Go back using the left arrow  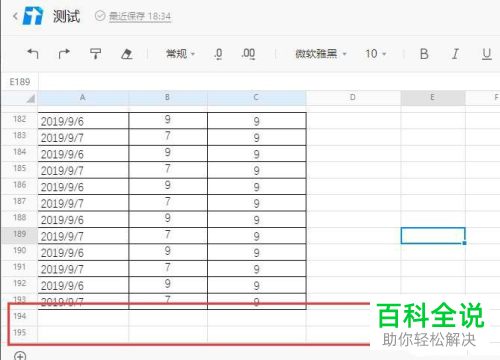pyautogui.click(x=15, y=16)
